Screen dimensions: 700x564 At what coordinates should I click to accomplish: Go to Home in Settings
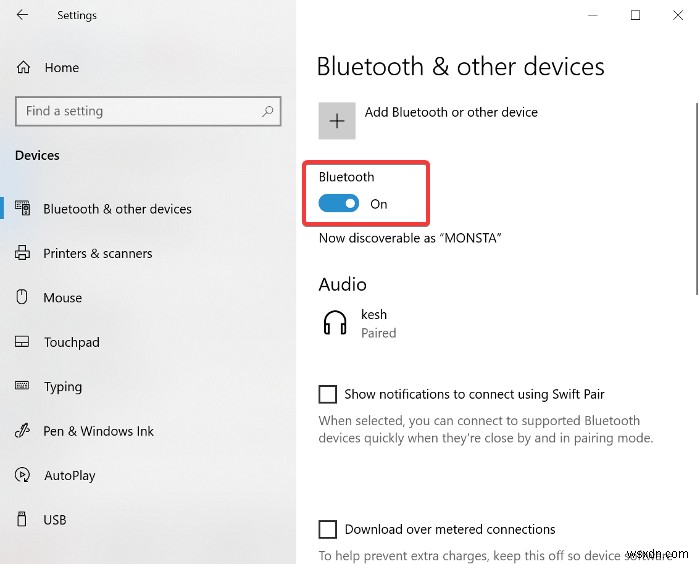click(x=62, y=67)
